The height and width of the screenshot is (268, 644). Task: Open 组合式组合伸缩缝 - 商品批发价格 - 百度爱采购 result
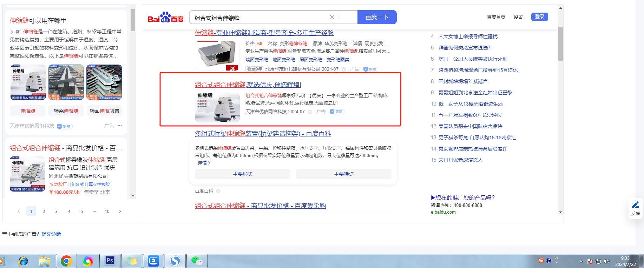point(261,206)
